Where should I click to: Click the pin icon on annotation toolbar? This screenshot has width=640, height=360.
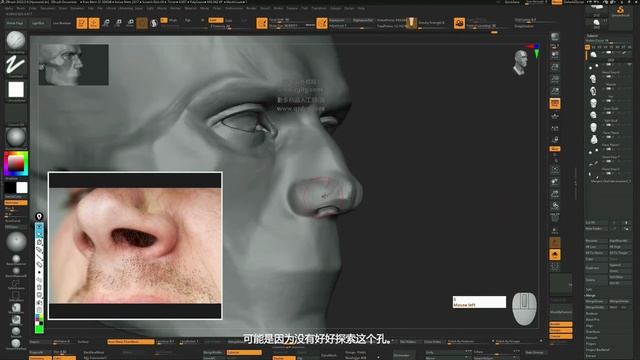click(x=39, y=216)
